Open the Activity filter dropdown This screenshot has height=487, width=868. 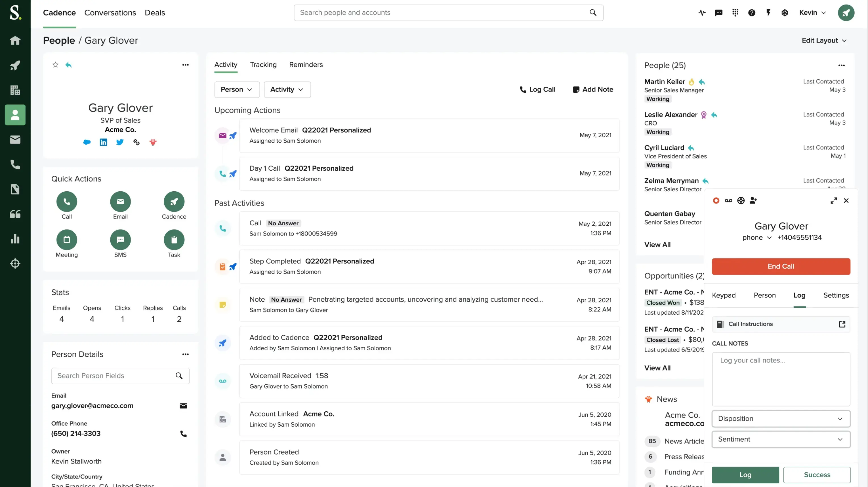click(287, 90)
